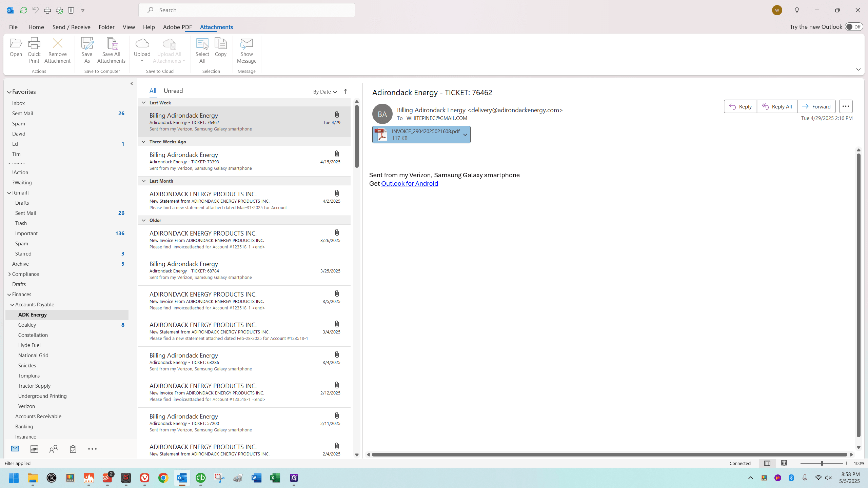
Task: Click Save All Attachments
Action: pyautogui.click(x=111, y=50)
